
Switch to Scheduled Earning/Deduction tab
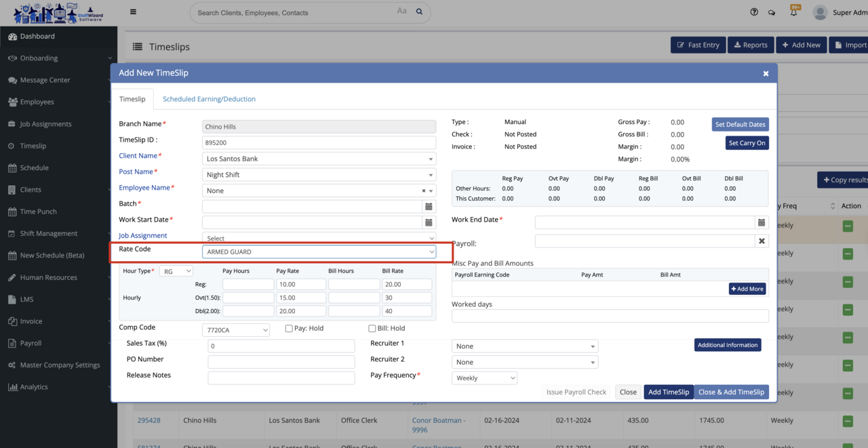(x=209, y=99)
